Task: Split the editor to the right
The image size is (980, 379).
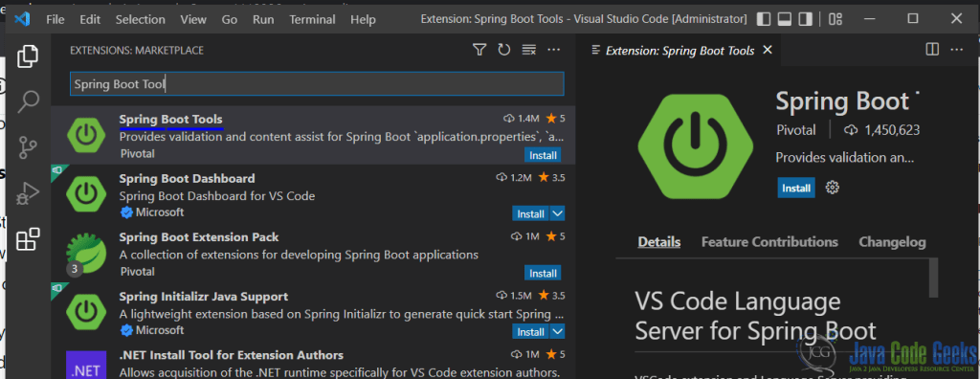Action: (932, 50)
